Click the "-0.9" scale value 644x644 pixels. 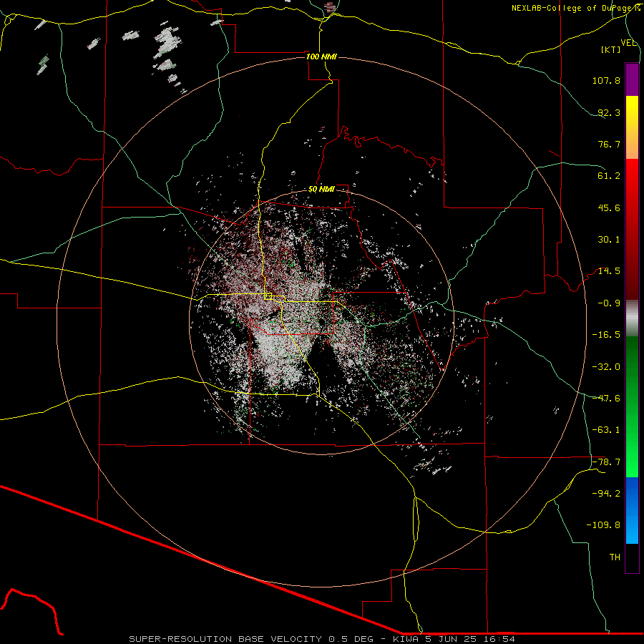pos(609,303)
